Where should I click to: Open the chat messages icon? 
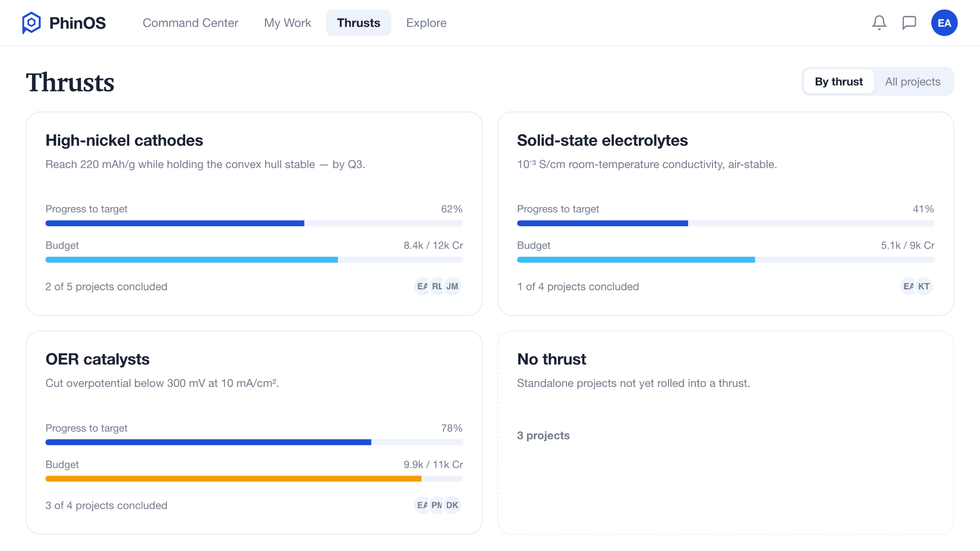[909, 23]
